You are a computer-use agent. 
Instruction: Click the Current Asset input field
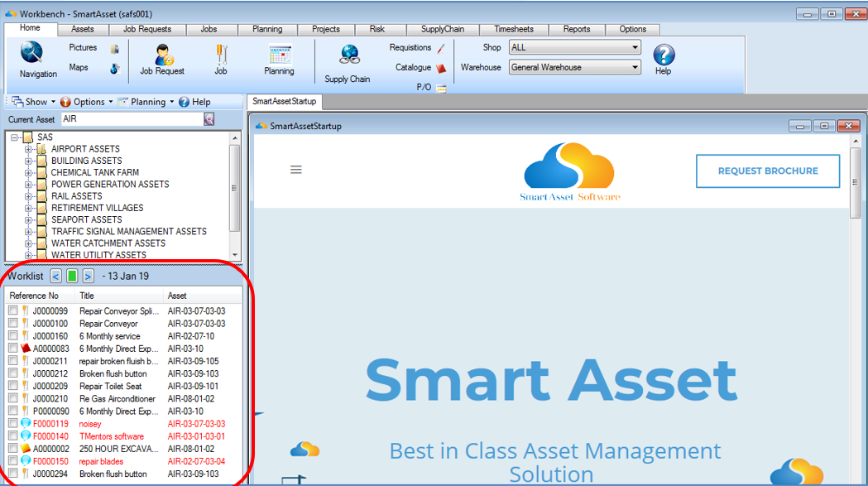(x=131, y=119)
